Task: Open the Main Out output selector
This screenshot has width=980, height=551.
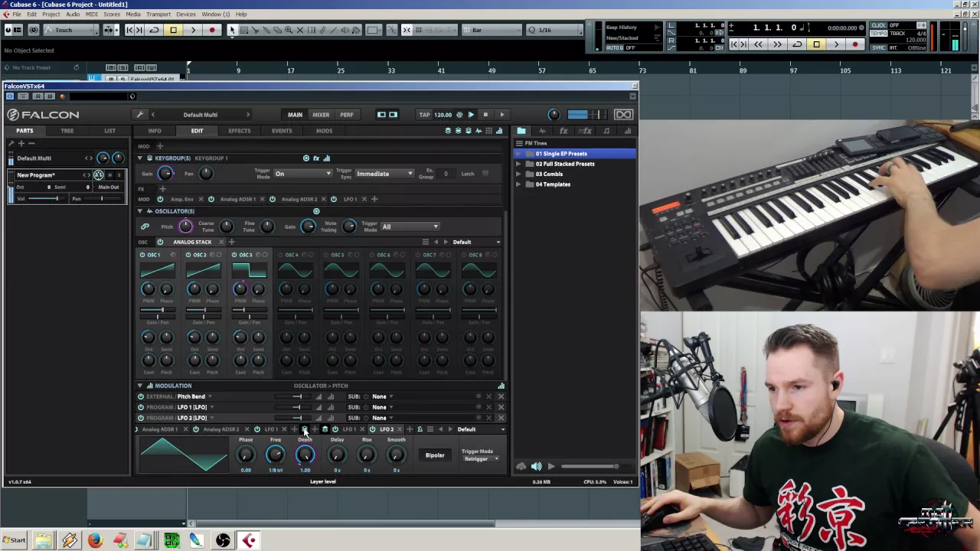Action: 108,187
